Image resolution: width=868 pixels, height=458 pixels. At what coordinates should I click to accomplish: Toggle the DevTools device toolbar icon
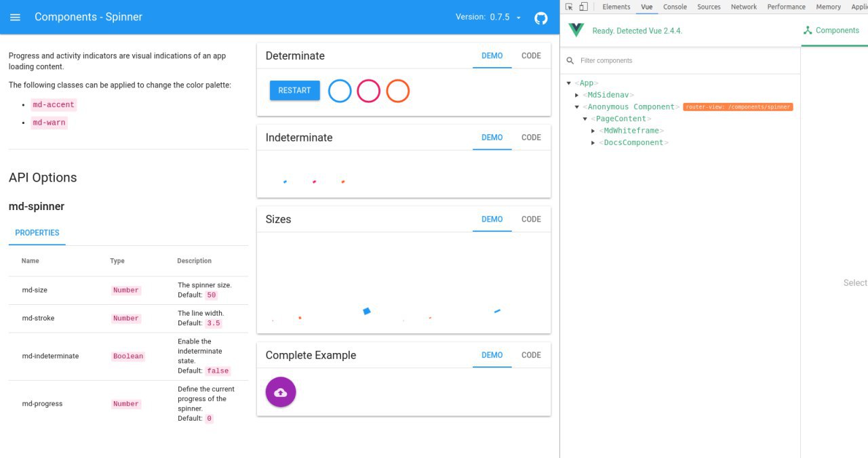tap(583, 7)
